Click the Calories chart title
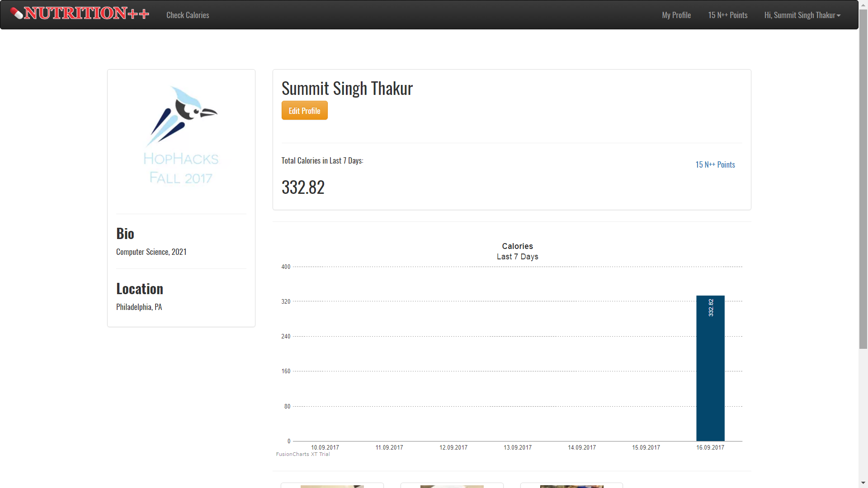868x488 pixels. pos(517,246)
